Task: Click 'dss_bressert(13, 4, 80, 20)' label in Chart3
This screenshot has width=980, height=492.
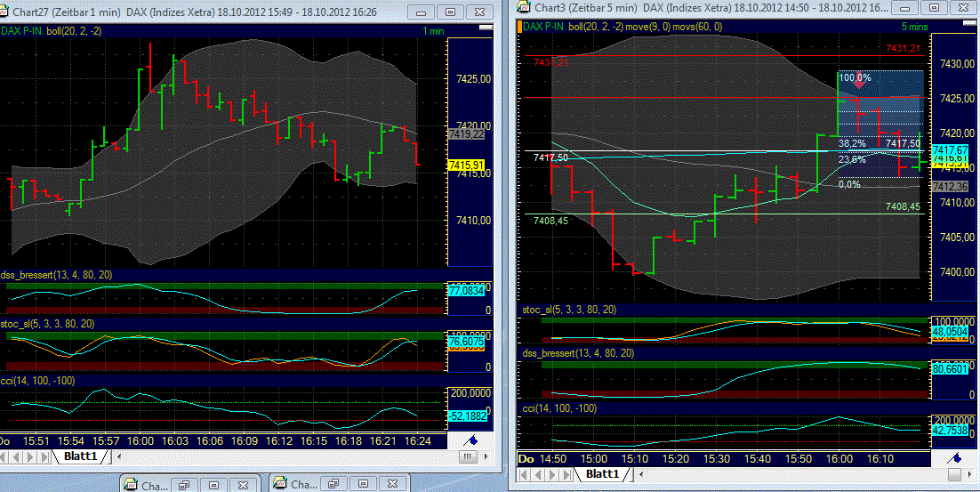Action: (578, 353)
